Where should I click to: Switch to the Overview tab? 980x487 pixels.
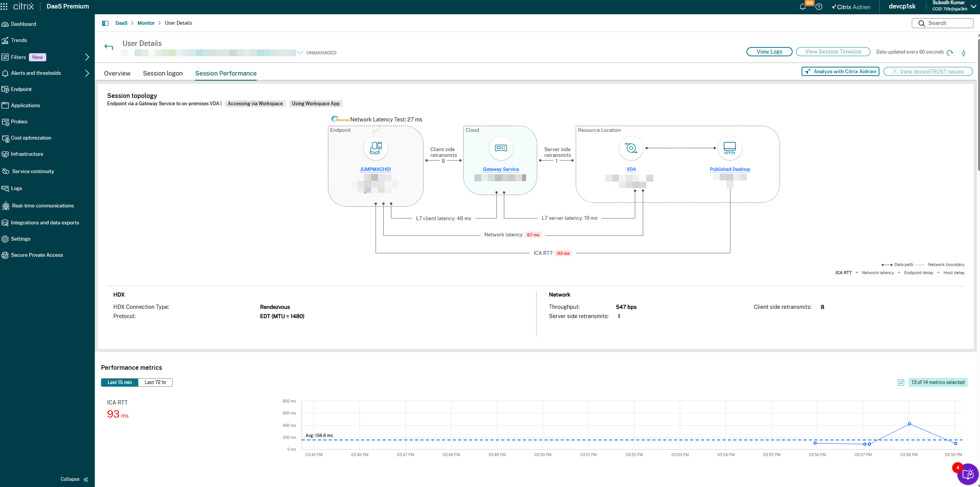pos(117,73)
